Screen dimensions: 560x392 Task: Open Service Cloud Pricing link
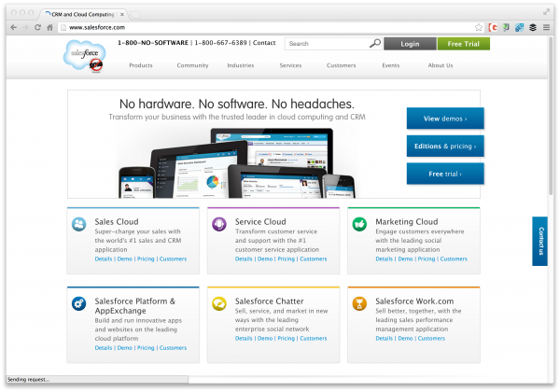[x=287, y=259]
